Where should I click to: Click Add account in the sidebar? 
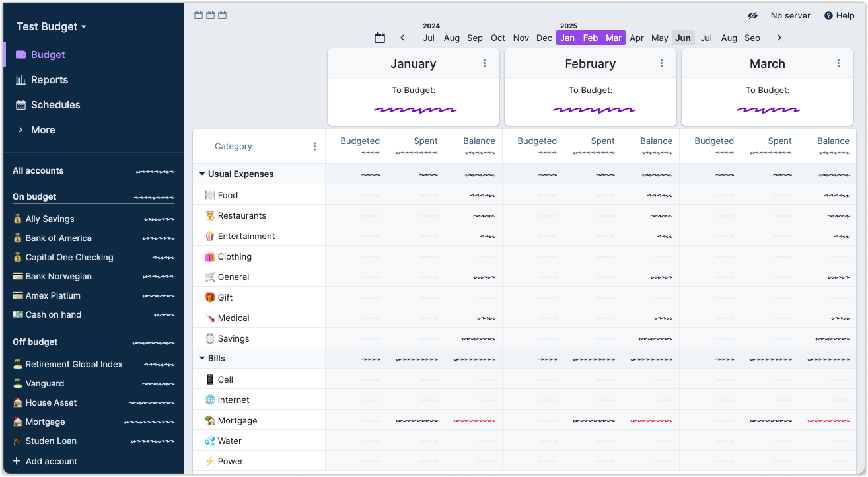[x=51, y=461]
